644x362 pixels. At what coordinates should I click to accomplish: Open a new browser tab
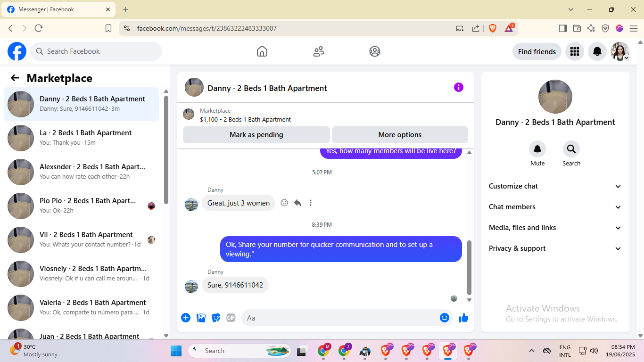point(125,9)
